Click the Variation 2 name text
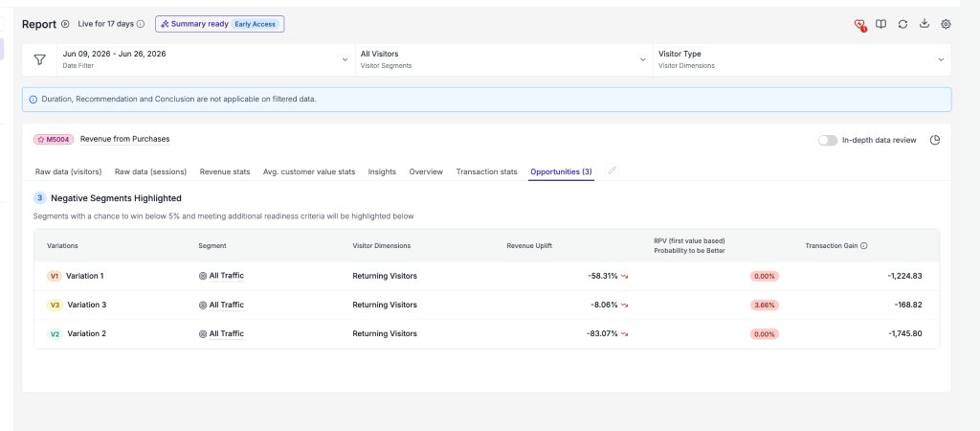The height and width of the screenshot is (431, 980). [87, 333]
